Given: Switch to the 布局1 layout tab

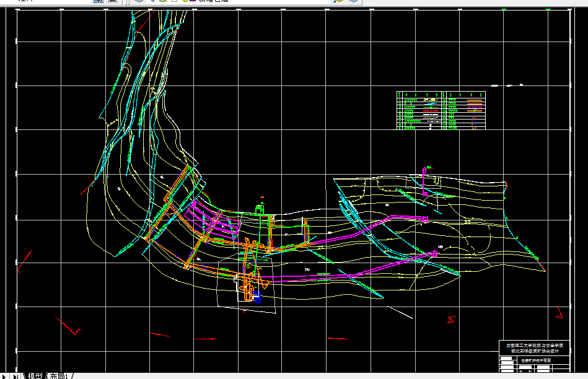Looking at the screenshot, I should pos(59,376).
